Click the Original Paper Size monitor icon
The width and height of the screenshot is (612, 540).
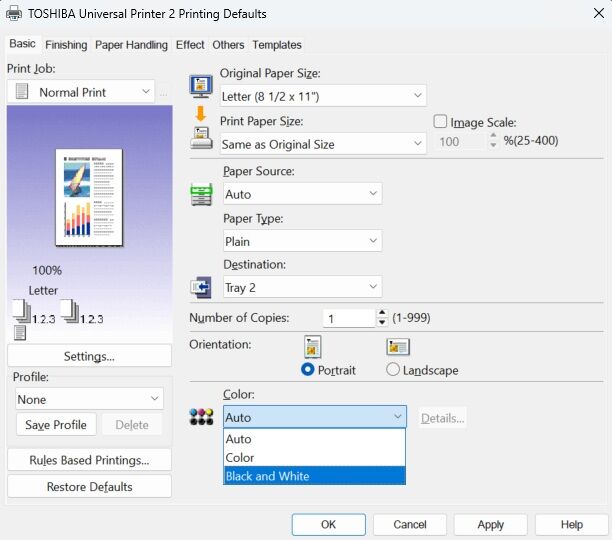201,85
